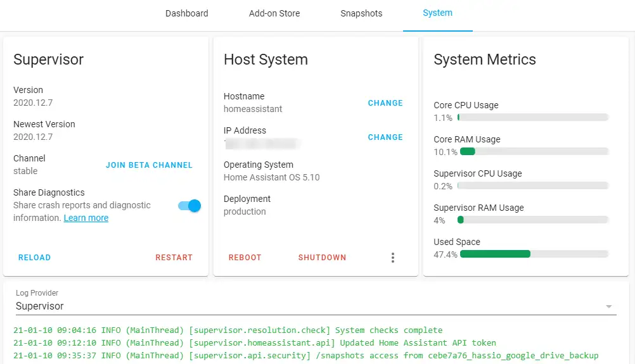
Task: Click the 'System checks complete' log line
Action: 228,330
